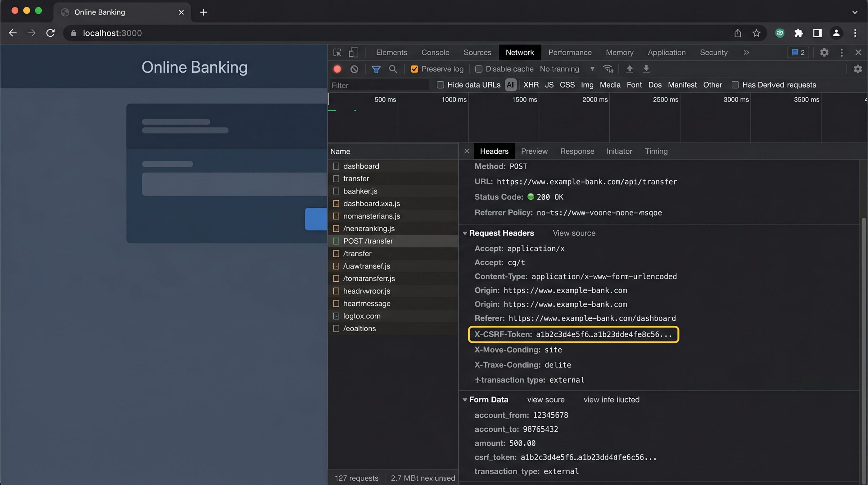Image resolution: width=868 pixels, height=485 pixels.
Task: Filter requests by Font
Action: tap(634, 85)
